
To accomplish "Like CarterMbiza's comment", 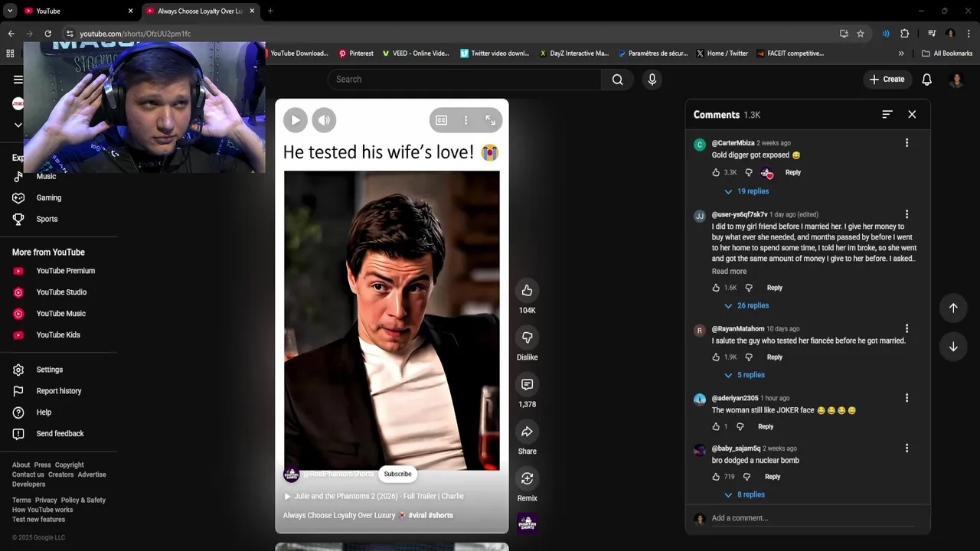I will point(716,172).
